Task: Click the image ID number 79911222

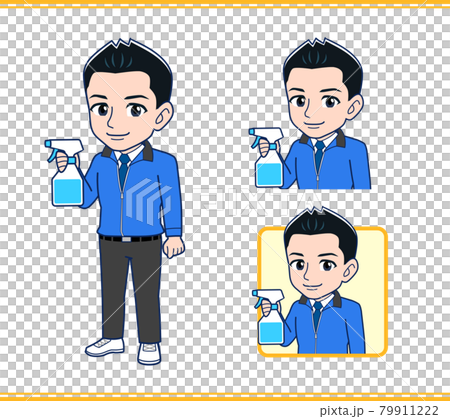Action: (409, 410)
